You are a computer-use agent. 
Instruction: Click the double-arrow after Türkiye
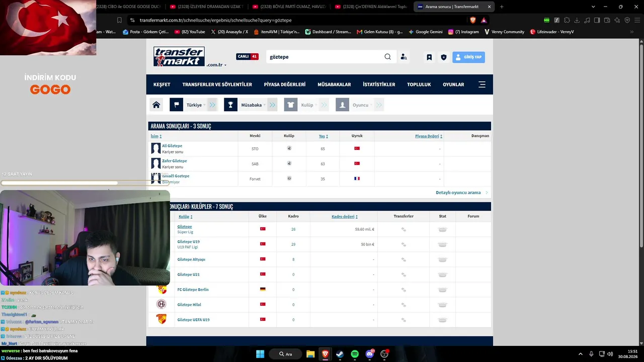(x=212, y=105)
